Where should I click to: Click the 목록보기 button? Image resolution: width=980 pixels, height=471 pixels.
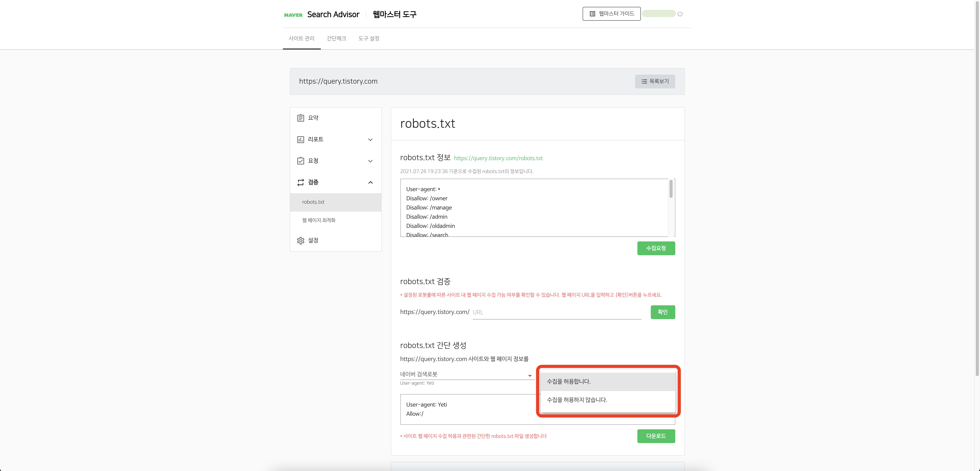[655, 81]
